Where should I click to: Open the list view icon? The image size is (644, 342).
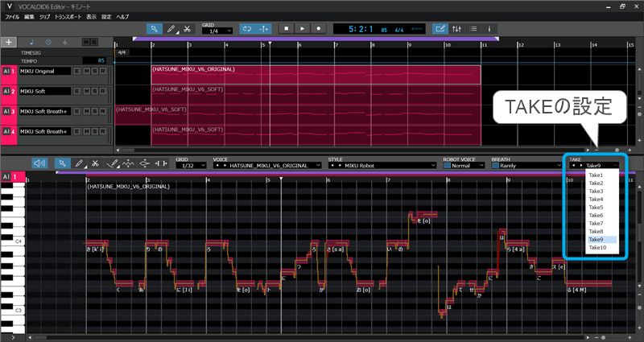click(473, 29)
